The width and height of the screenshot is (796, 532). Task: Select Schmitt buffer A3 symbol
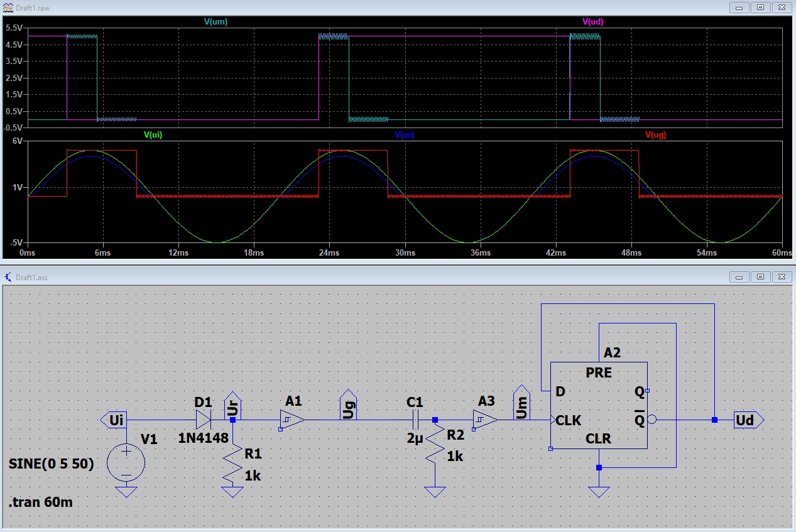[484, 420]
